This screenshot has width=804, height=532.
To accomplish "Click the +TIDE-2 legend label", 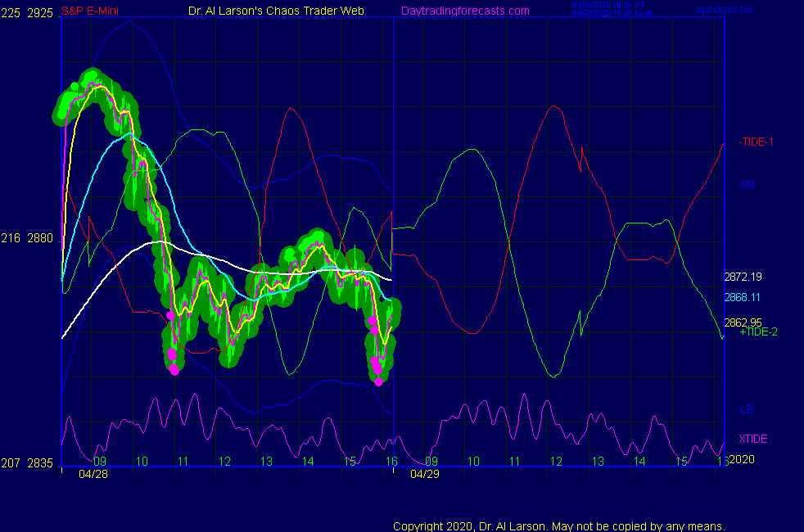I will coord(758,332).
